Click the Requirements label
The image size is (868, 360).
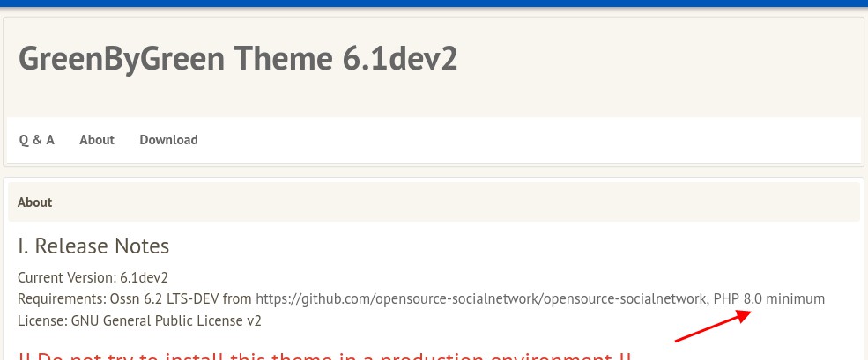coord(61,299)
